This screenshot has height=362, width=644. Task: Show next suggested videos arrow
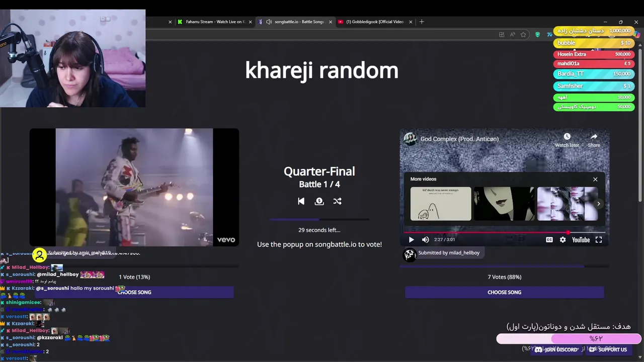click(x=598, y=204)
